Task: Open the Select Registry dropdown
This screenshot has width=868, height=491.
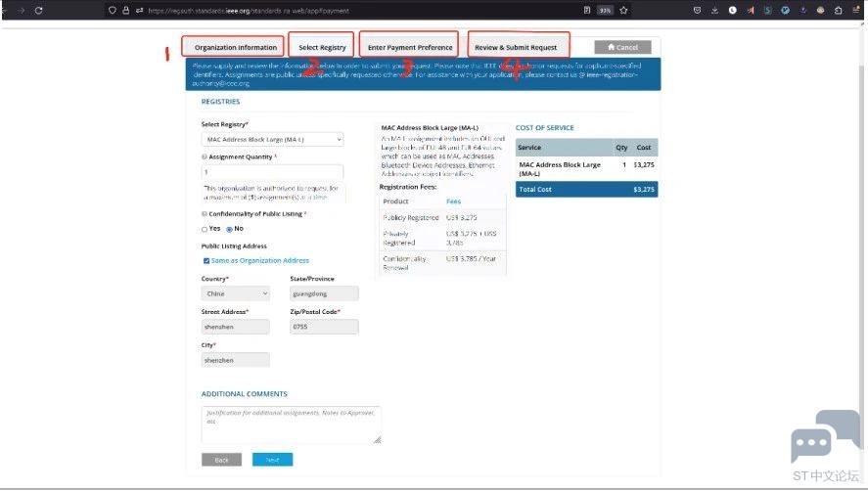Action: (x=272, y=140)
